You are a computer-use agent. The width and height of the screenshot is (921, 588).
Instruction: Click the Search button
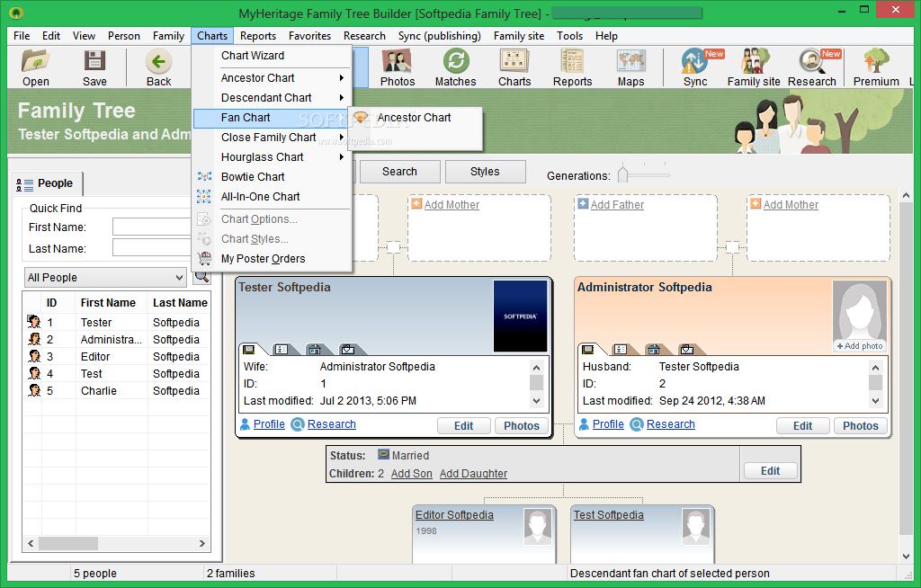click(399, 172)
